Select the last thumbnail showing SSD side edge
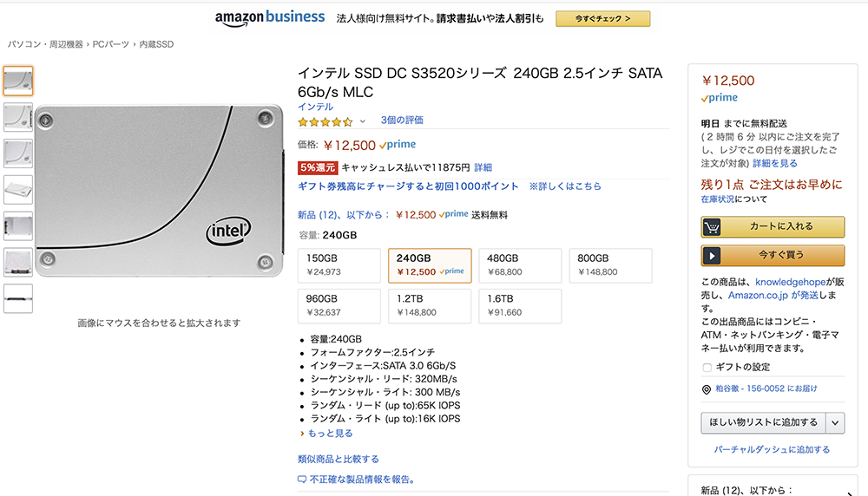 17,298
